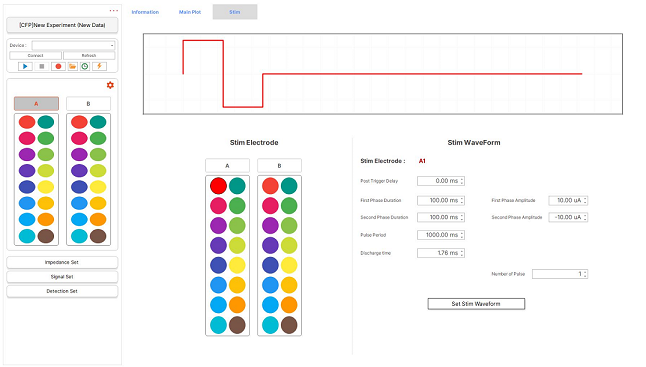The width and height of the screenshot is (646, 367).
Task: Open the orange folder icon
Action: (73, 66)
